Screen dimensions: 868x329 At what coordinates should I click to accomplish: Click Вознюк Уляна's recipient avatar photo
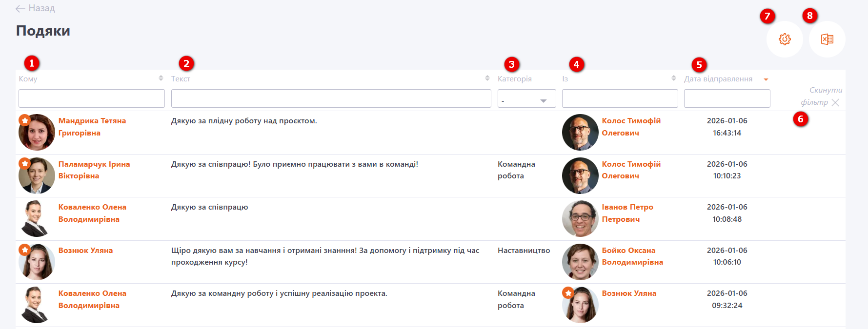pyautogui.click(x=37, y=262)
